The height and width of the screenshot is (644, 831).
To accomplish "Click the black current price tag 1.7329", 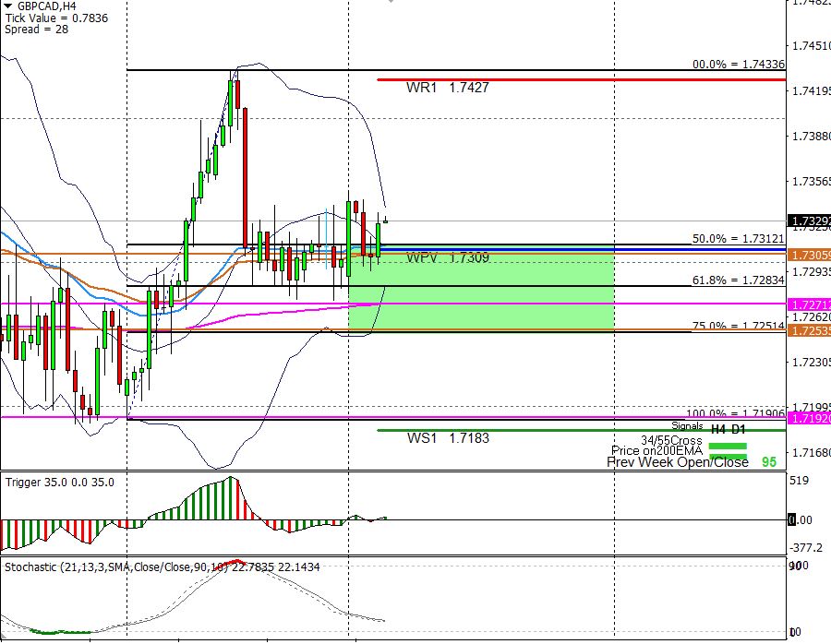I will pos(807,221).
